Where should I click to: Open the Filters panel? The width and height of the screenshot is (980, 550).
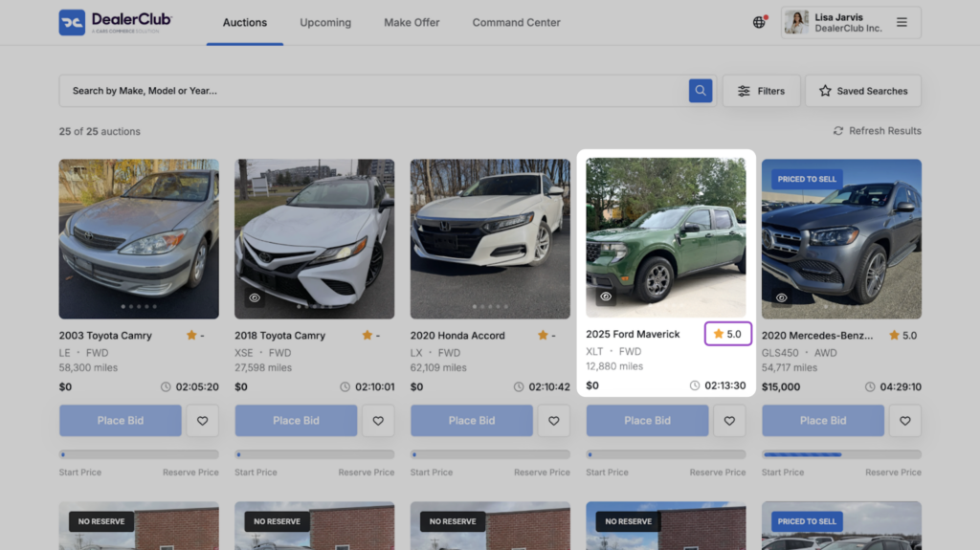click(x=761, y=91)
